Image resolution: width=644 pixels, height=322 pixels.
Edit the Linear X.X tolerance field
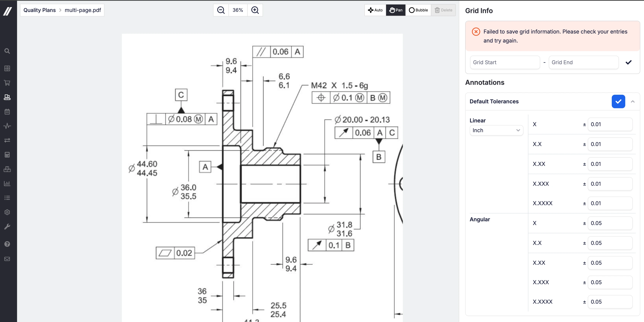tap(610, 144)
